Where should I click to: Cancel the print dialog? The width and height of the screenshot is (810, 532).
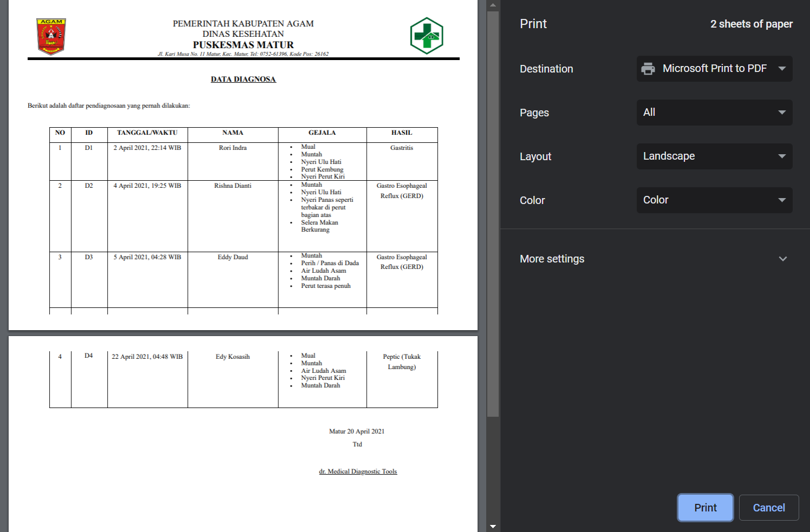point(768,508)
